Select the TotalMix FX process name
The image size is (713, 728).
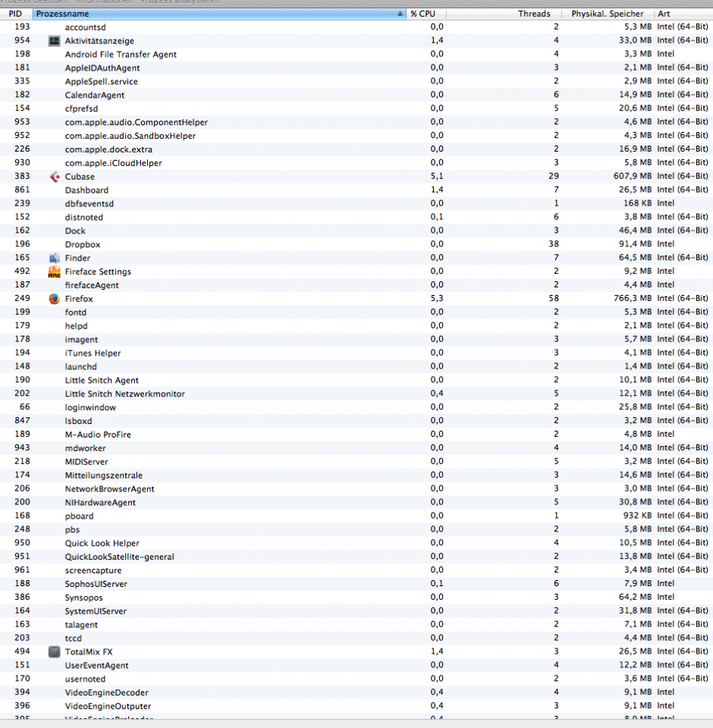89,652
